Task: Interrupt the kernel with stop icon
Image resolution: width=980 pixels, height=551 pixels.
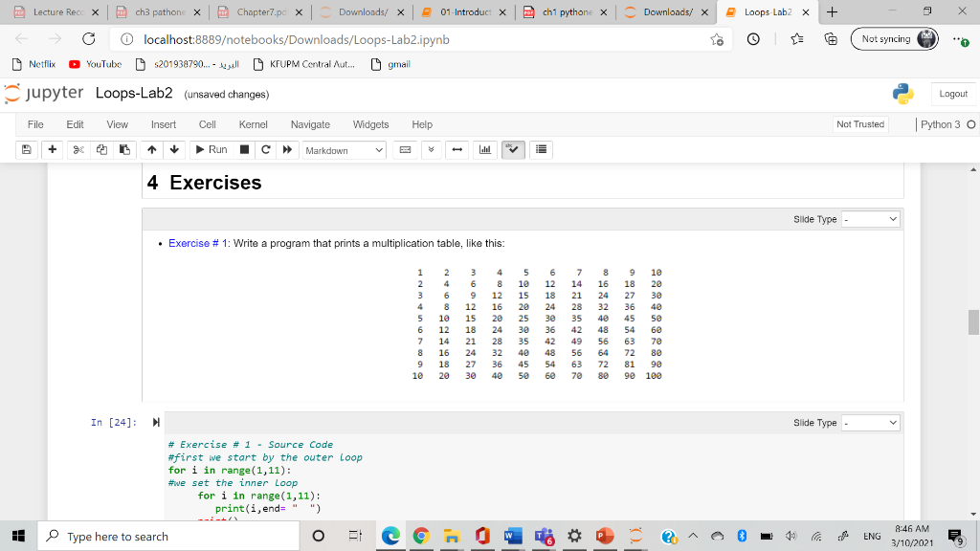Action: click(x=243, y=150)
